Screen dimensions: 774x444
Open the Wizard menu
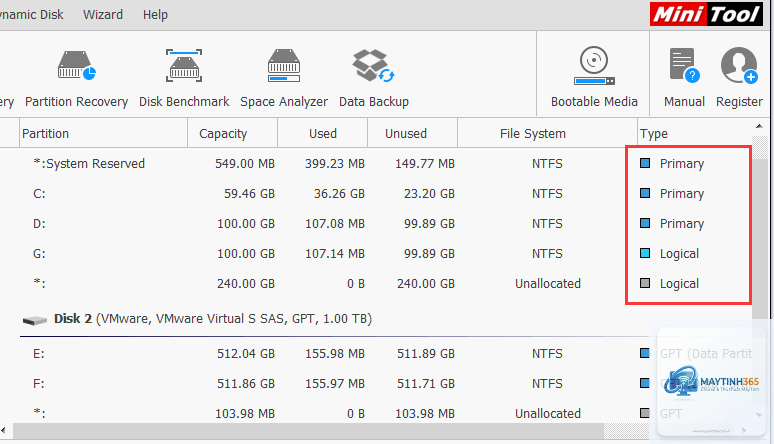(103, 15)
